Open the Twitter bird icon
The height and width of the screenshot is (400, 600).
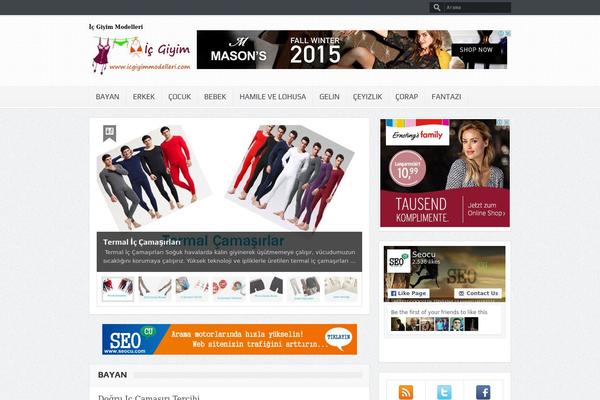[x=444, y=392]
